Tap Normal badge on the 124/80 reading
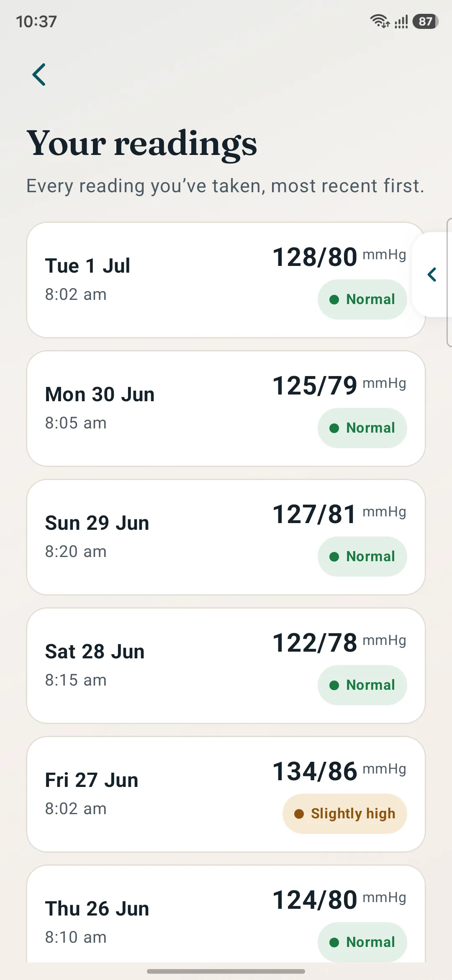The height and width of the screenshot is (980, 452). [x=362, y=942]
